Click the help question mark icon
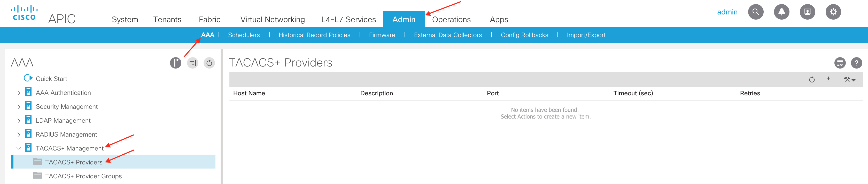Viewport: 868px width, 184px height. [x=856, y=63]
